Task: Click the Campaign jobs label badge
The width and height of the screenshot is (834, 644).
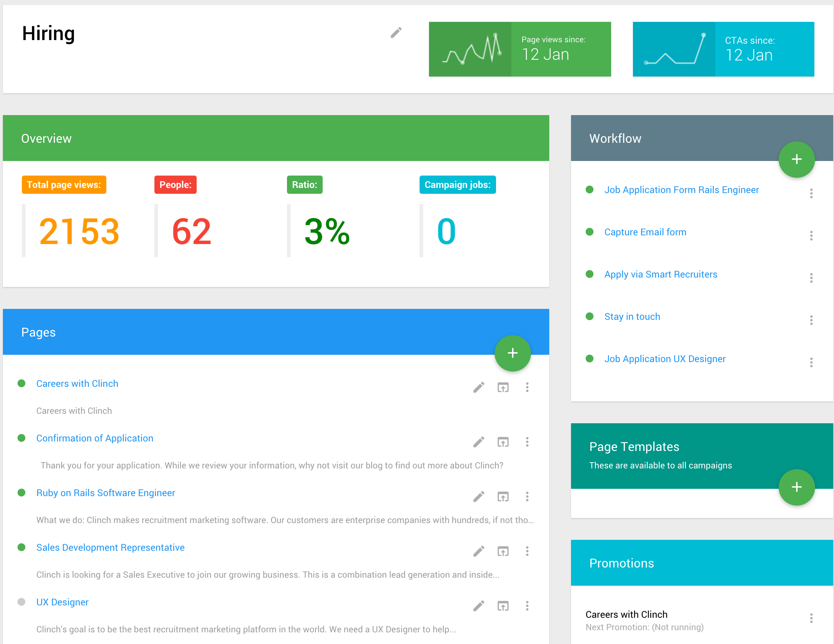Action: (457, 184)
